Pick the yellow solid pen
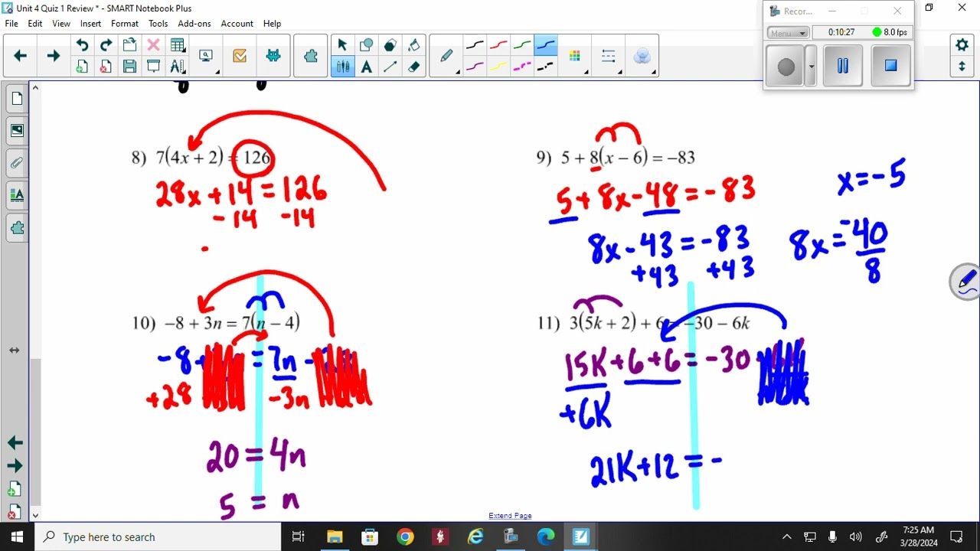This screenshot has height=551, width=980. 498,67
